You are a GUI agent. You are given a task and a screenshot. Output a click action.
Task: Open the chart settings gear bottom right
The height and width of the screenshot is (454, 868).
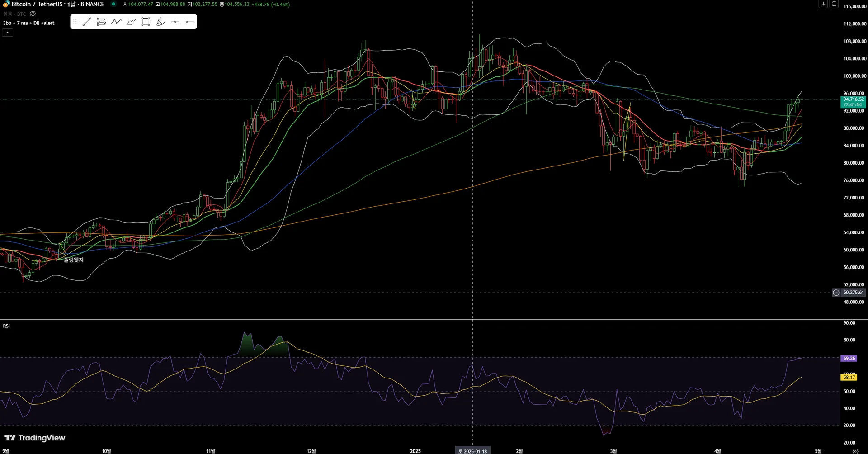click(855, 451)
